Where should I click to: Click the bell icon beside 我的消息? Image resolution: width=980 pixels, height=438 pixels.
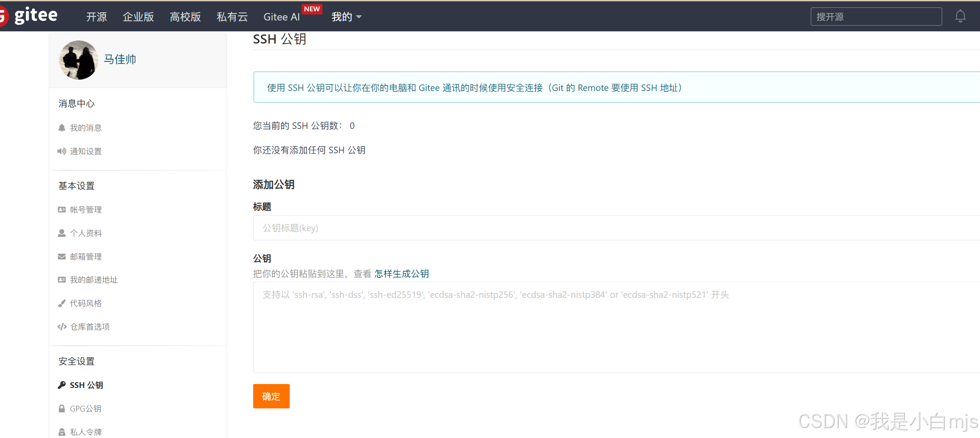[62, 128]
